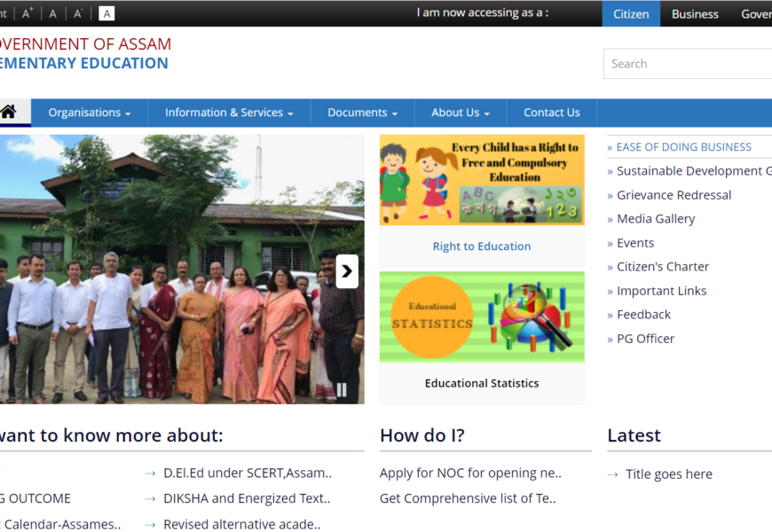772x532 pixels.
Task: Reset to normal font size A
Action: point(53,13)
